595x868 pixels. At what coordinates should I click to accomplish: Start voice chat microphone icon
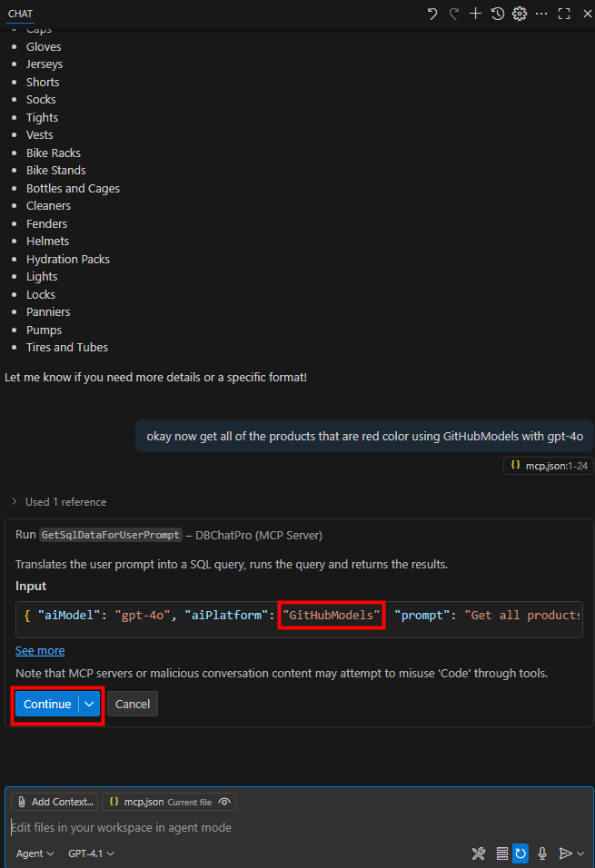tap(542, 853)
